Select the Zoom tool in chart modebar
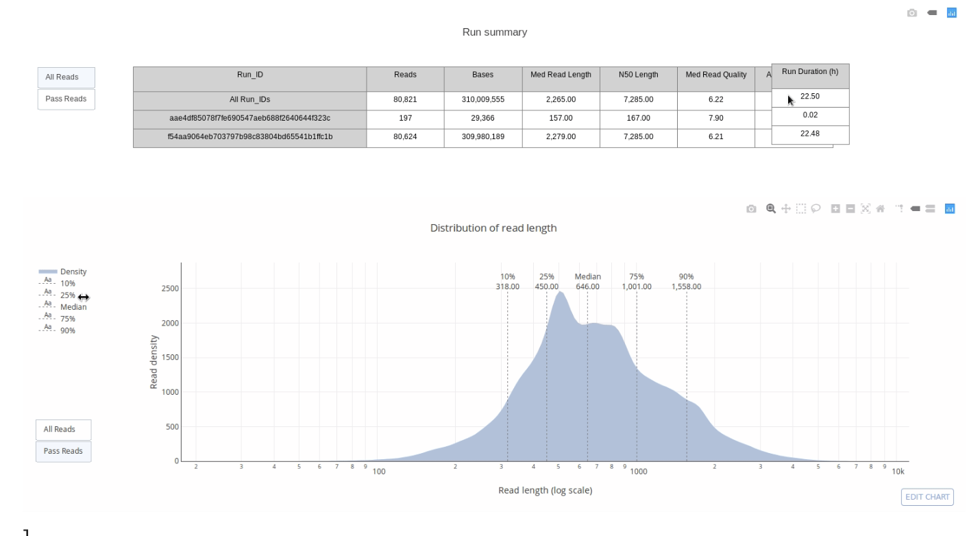 [770, 209]
